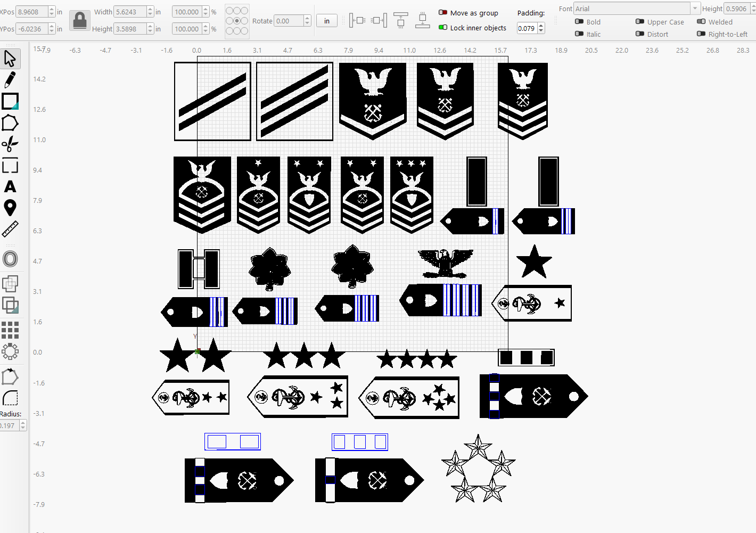Dock selection toward the bottom wall
Screen dimensions: 756x533
422,20
